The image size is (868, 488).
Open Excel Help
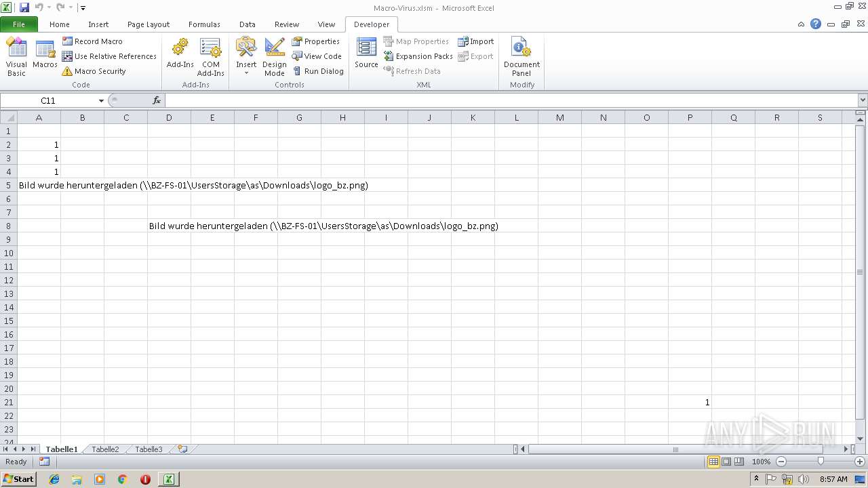click(x=816, y=24)
